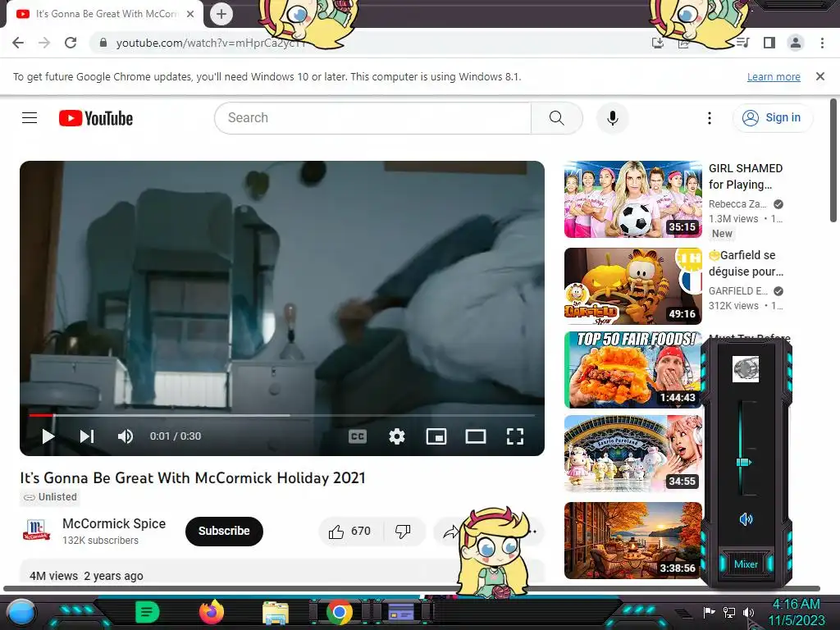The height and width of the screenshot is (630, 840).
Task: Open GIRL SHAMED for Playing video thumbnail
Action: pos(632,199)
